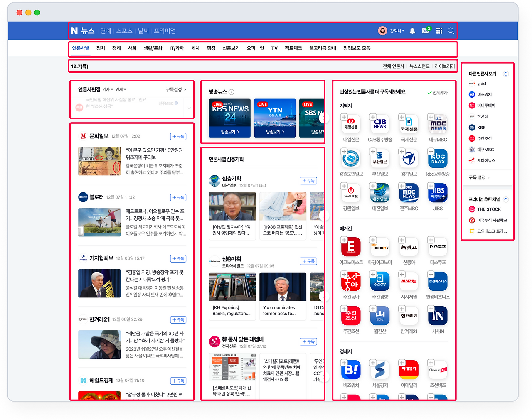This screenshot has width=532, height=420.
Task: Click the Naver N logo icon
Action: pyautogui.click(x=74, y=31)
